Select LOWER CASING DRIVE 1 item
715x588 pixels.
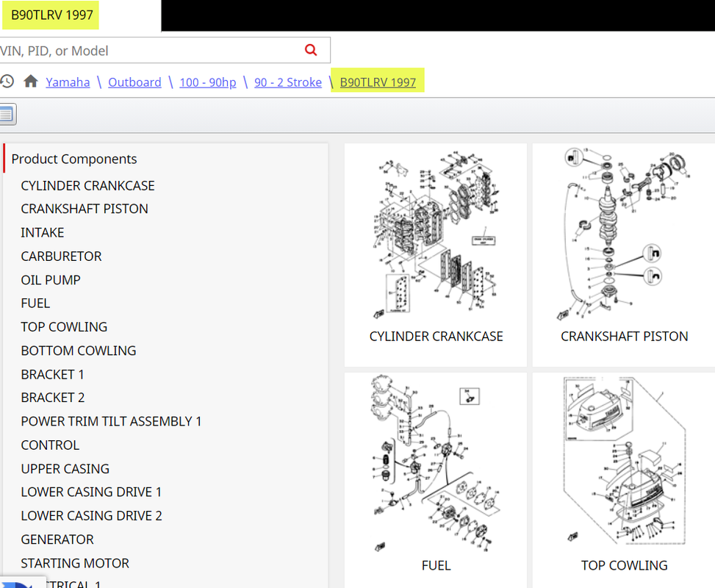(91, 492)
